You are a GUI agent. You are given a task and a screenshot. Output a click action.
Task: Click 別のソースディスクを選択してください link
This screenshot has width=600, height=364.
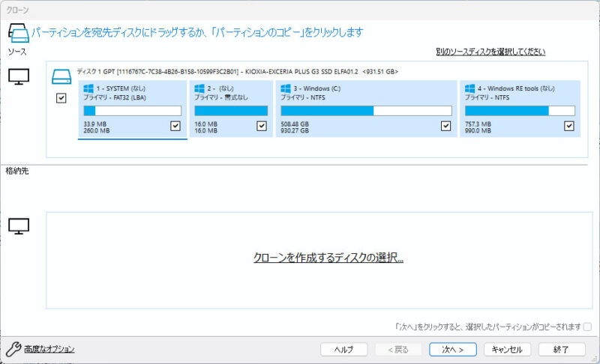pos(490,52)
